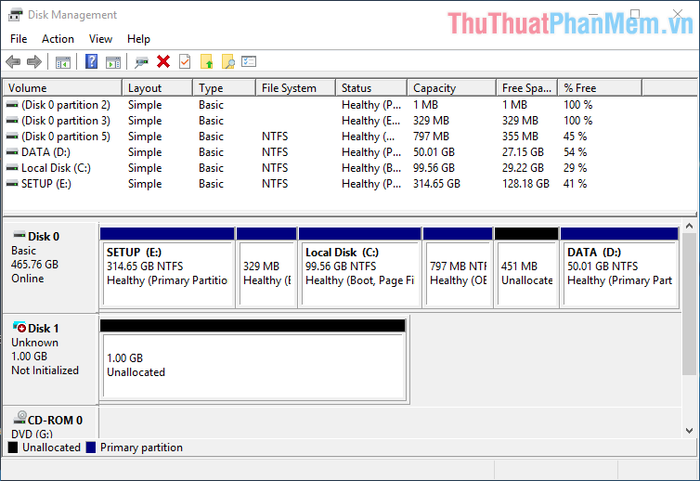Click the folder with green arrow icon
Image resolution: width=700 pixels, height=481 pixels.
point(206,62)
